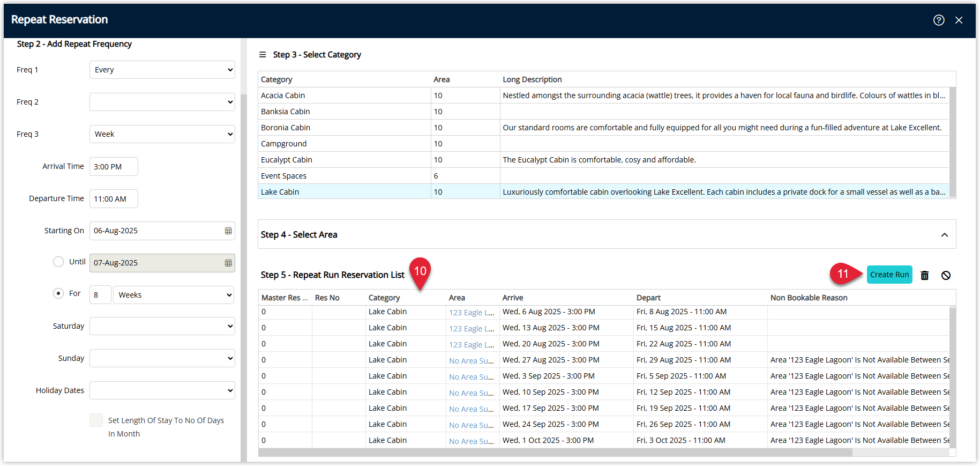The height and width of the screenshot is (466, 980).
Task: Click No Area link for 10 Sep 2025 row
Action: [x=472, y=393]
